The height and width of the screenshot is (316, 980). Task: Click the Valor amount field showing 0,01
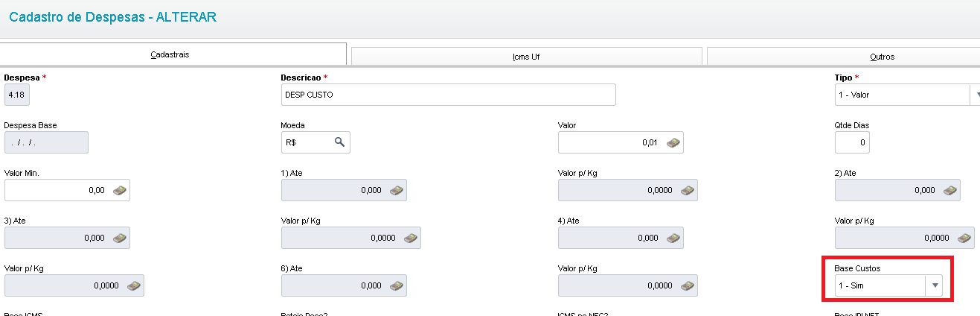(x=610, y=142)
